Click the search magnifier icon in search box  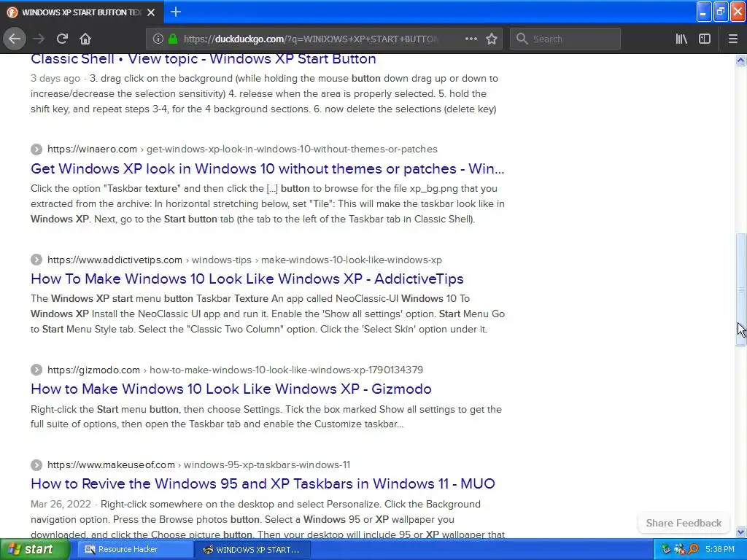(x=522, y=39)
